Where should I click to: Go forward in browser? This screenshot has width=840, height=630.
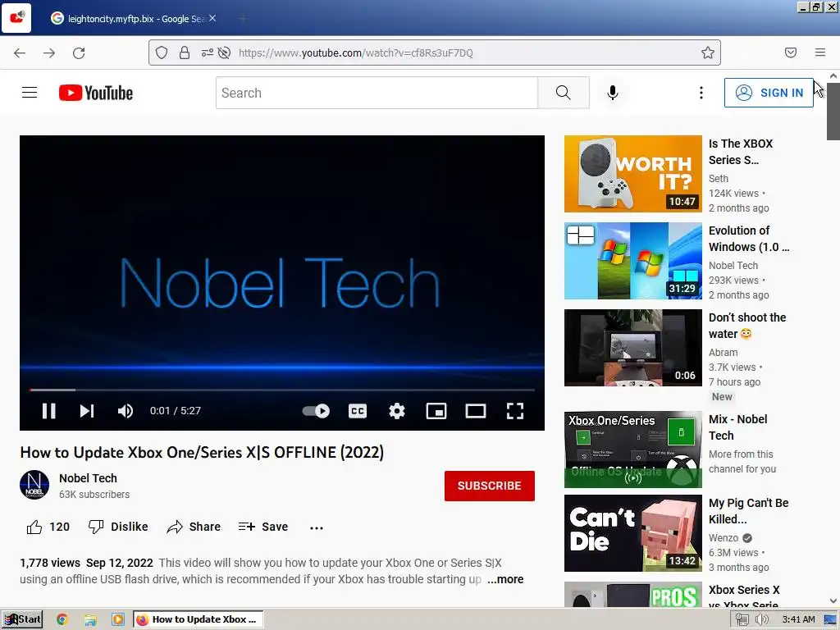tap(49, 52)
